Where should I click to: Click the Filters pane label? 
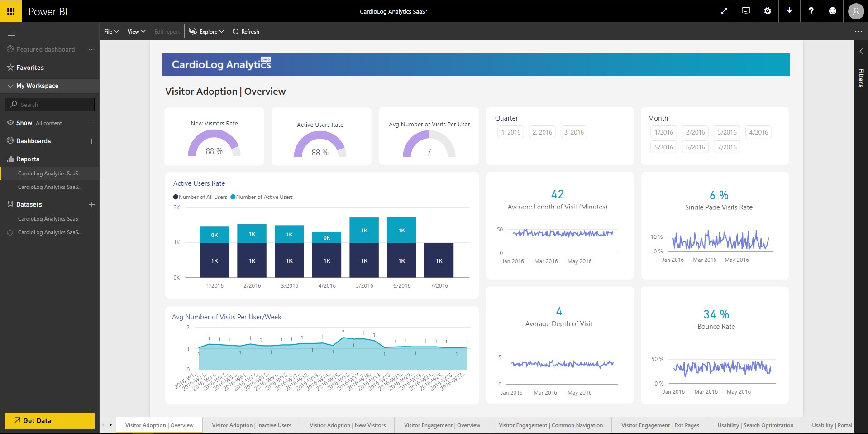point(861,78)
